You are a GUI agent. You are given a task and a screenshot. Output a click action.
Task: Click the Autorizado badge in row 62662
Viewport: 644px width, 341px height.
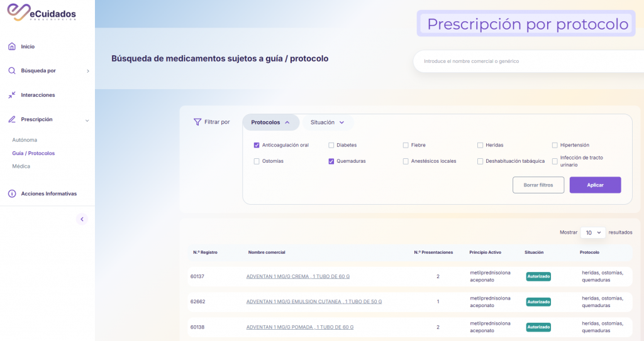coord(538,302)
